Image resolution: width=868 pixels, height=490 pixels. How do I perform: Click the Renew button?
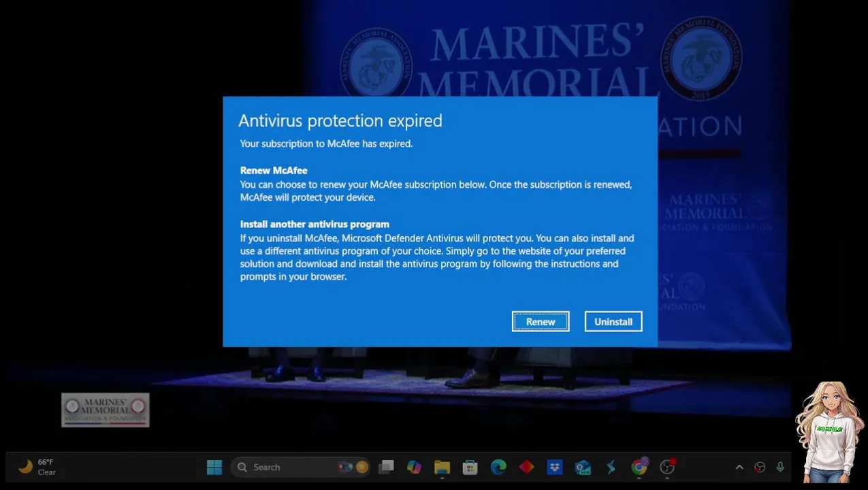[541, 322]
